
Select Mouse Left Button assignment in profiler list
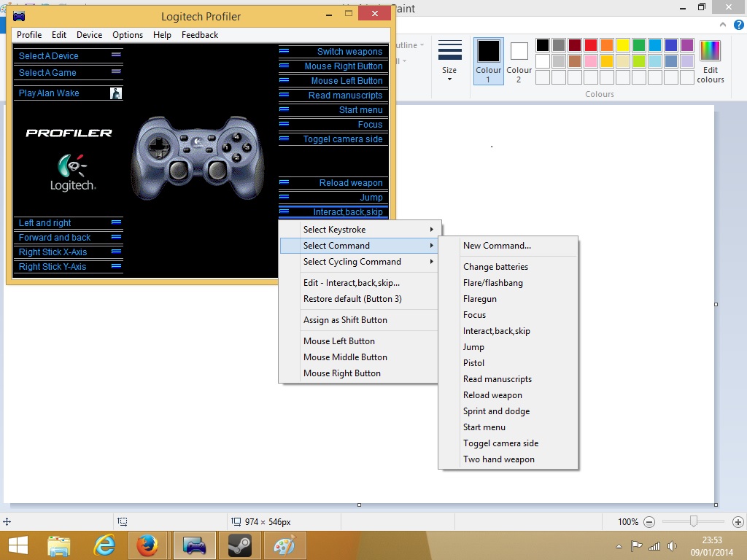[x=333, y=80]
